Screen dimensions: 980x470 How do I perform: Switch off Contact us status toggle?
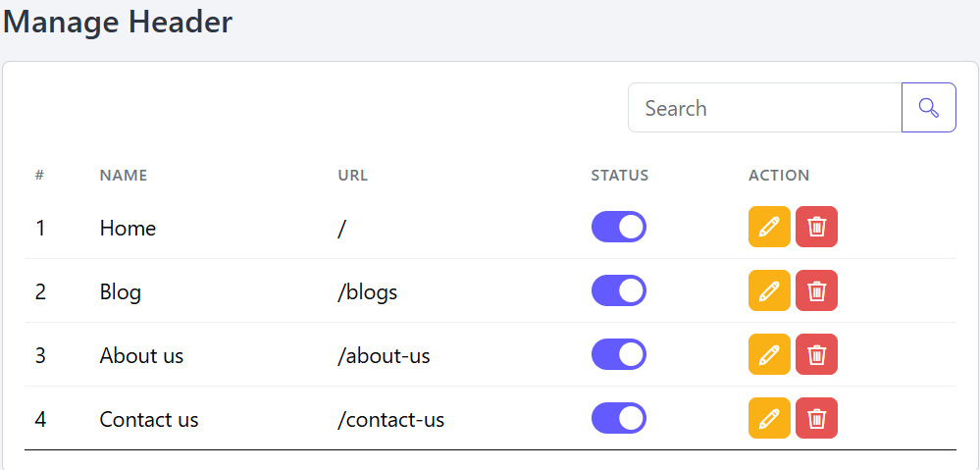(x=619, y=418)
